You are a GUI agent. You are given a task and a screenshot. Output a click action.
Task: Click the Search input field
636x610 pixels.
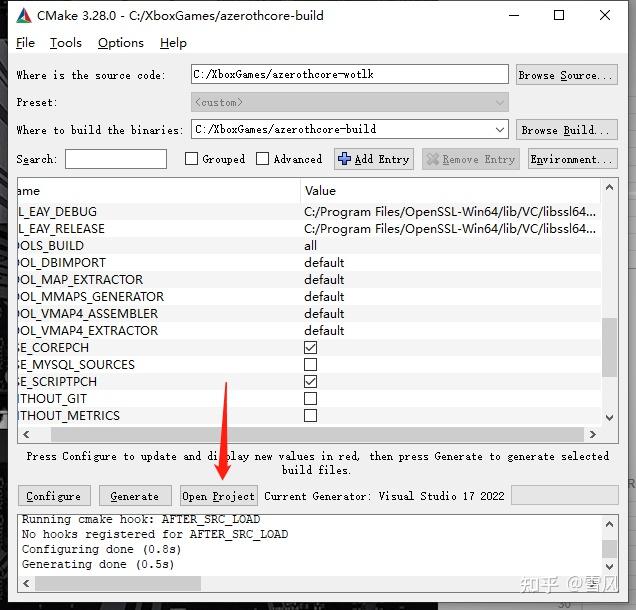pos(116,159)
